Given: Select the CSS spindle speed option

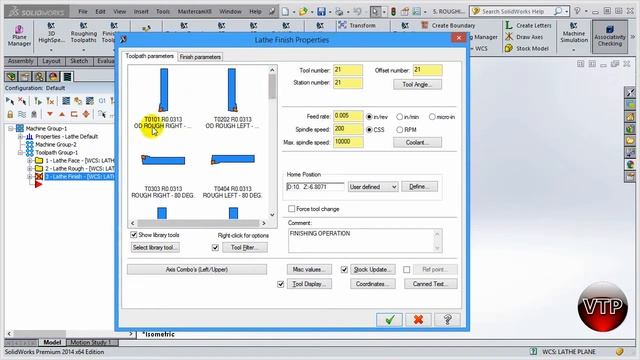Looking at the screenshot, I should click(x=369, y=130).
